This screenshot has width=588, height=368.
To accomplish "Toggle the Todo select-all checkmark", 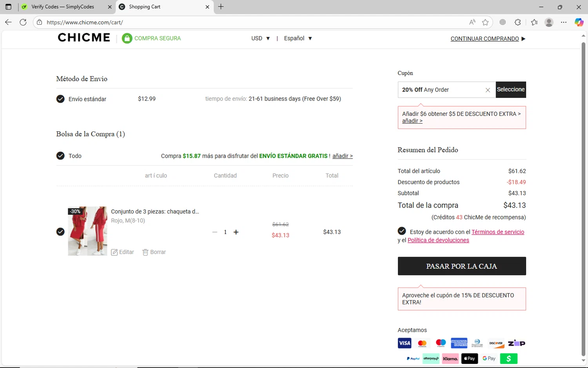I will pyautogui.click(x=60, y=156).
